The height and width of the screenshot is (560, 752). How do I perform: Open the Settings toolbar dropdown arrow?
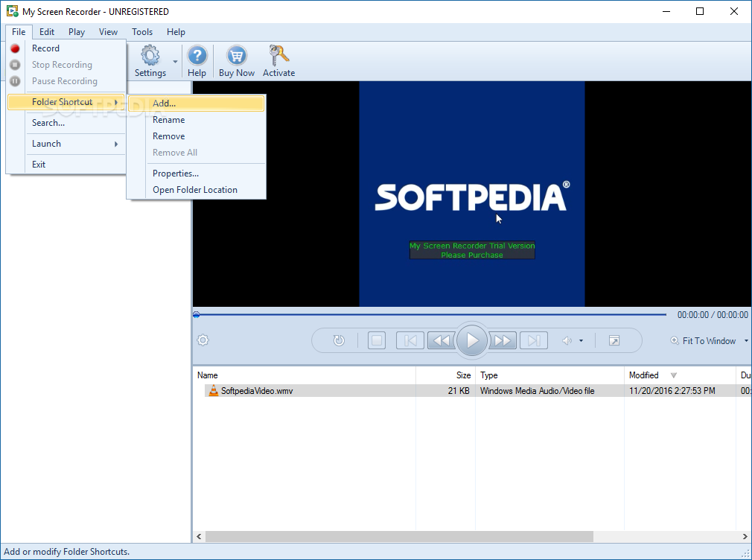pos(175,61)
